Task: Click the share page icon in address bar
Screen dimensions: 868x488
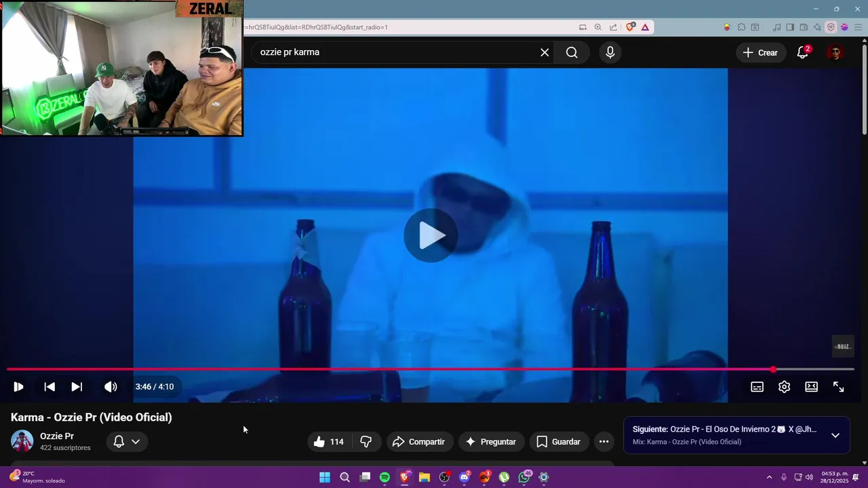Action: point(614,27)
